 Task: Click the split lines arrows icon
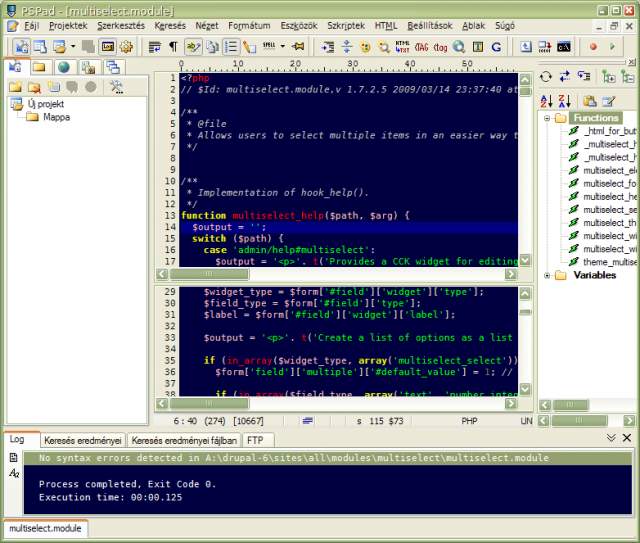347,46
